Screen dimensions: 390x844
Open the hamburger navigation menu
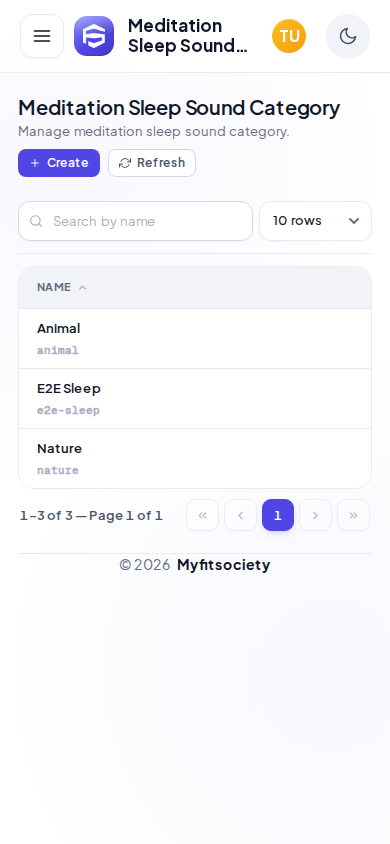[x=42, y=36]
